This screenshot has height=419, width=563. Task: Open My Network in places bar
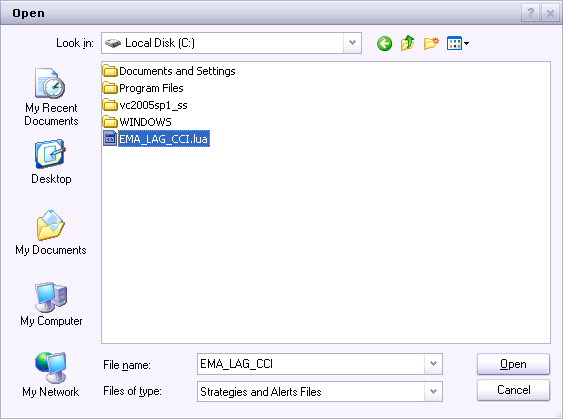51,374
